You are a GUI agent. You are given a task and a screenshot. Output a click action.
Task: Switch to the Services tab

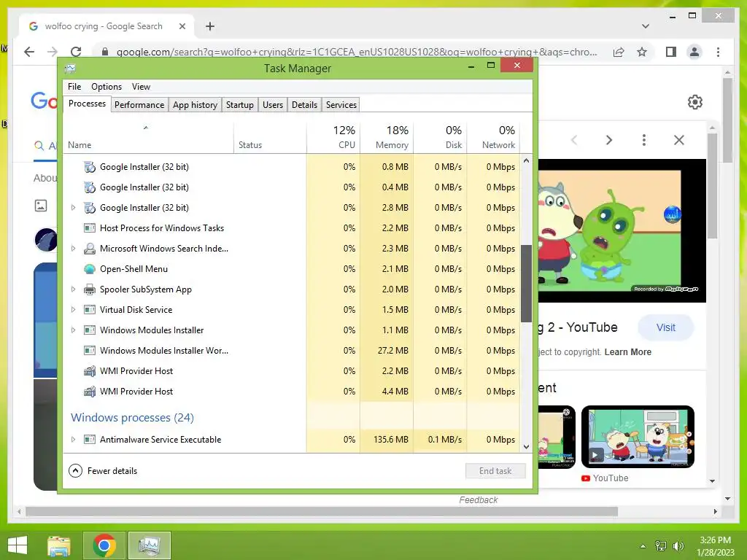click(341, 105)
